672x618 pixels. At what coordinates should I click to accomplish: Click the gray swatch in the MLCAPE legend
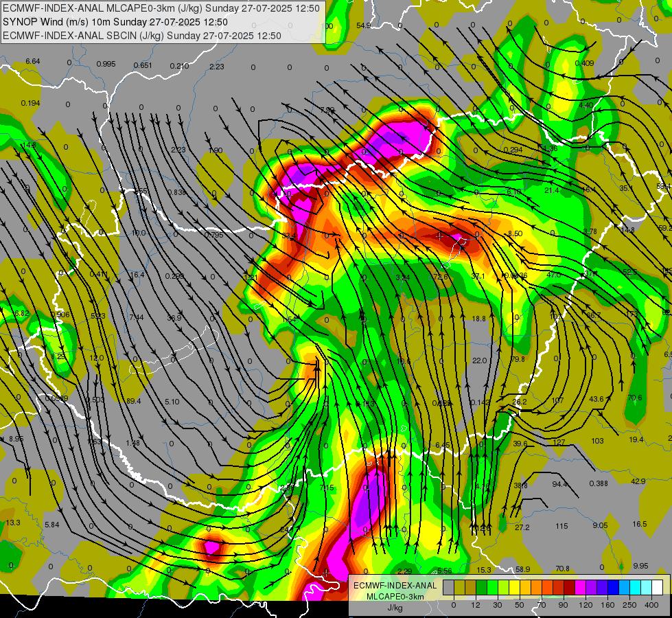(449, 587)
